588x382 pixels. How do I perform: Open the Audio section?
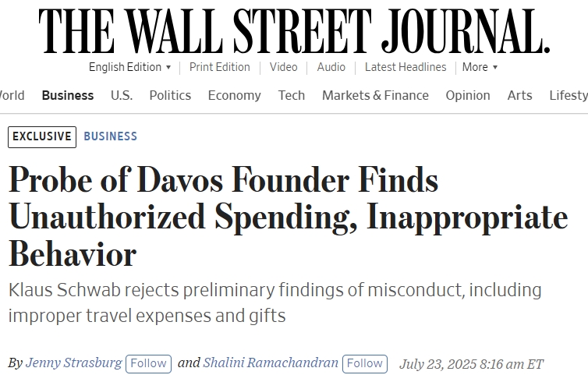(x=331, y=67)
